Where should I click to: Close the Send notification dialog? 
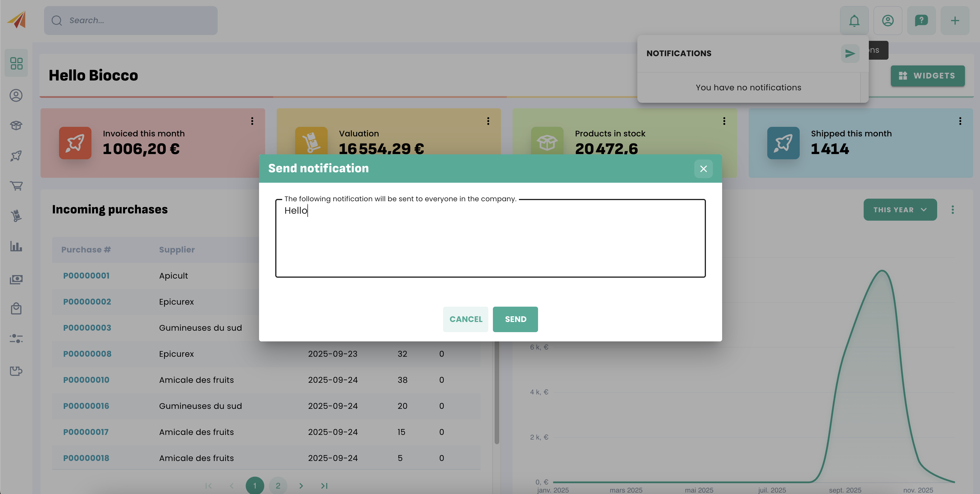(x=703, y=169)
